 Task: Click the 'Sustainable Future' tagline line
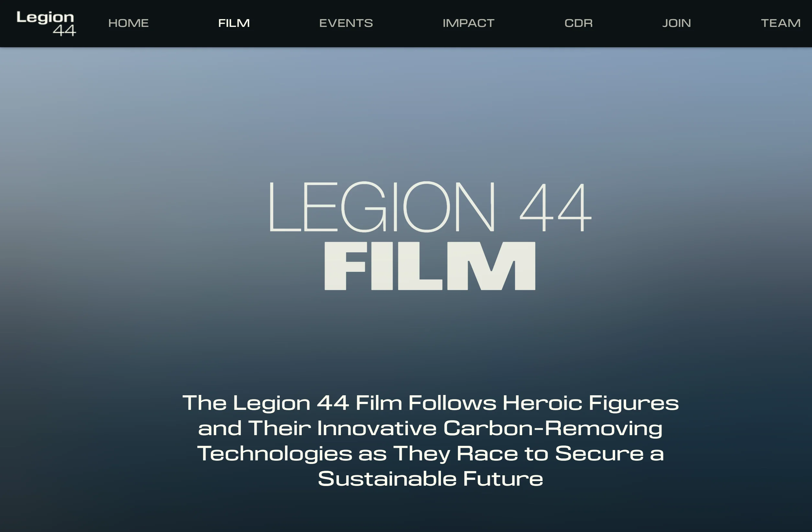430,479
